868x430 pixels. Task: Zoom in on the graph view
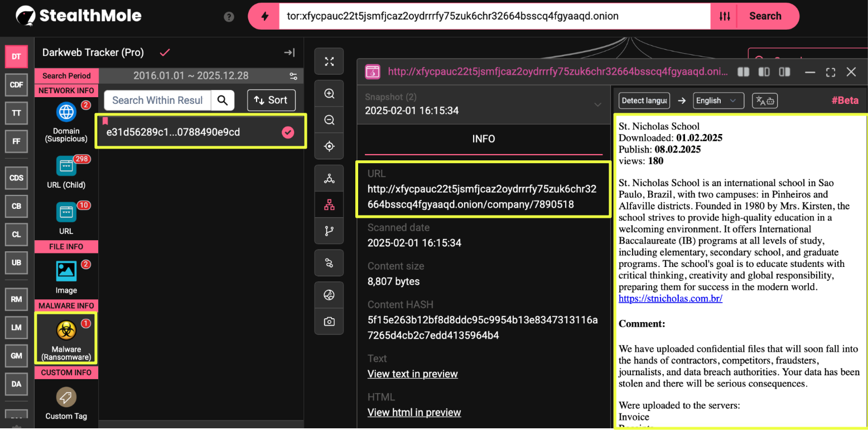click(329, 94)
